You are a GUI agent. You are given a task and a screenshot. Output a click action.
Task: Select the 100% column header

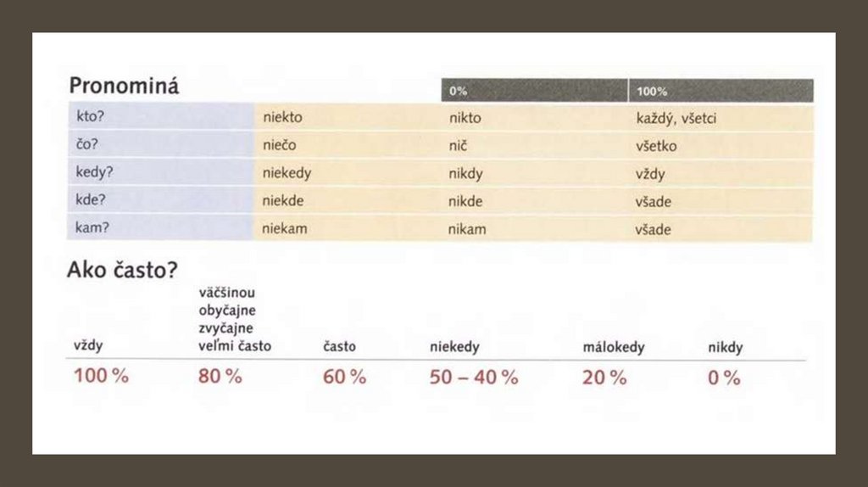click(652, 91)
